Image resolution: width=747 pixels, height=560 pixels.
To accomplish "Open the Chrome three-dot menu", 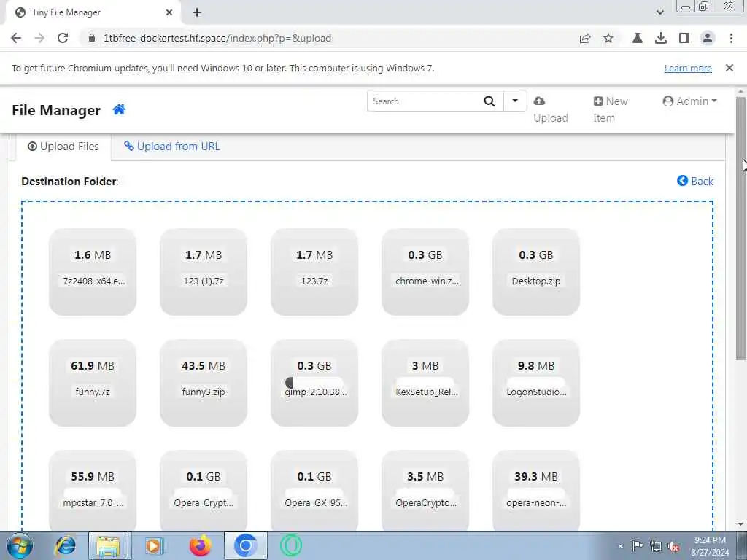I will click(731, 38).
